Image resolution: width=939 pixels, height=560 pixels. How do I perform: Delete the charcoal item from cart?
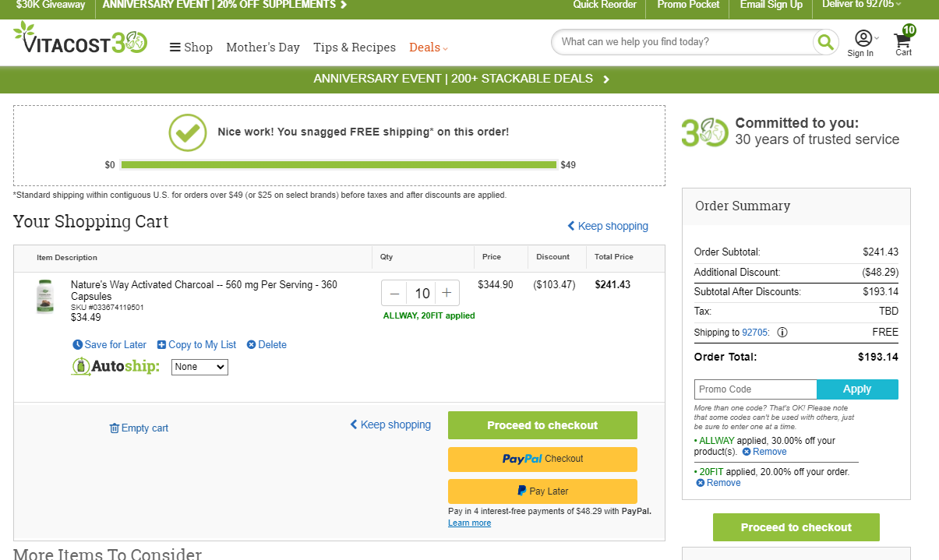pos(267,345)
